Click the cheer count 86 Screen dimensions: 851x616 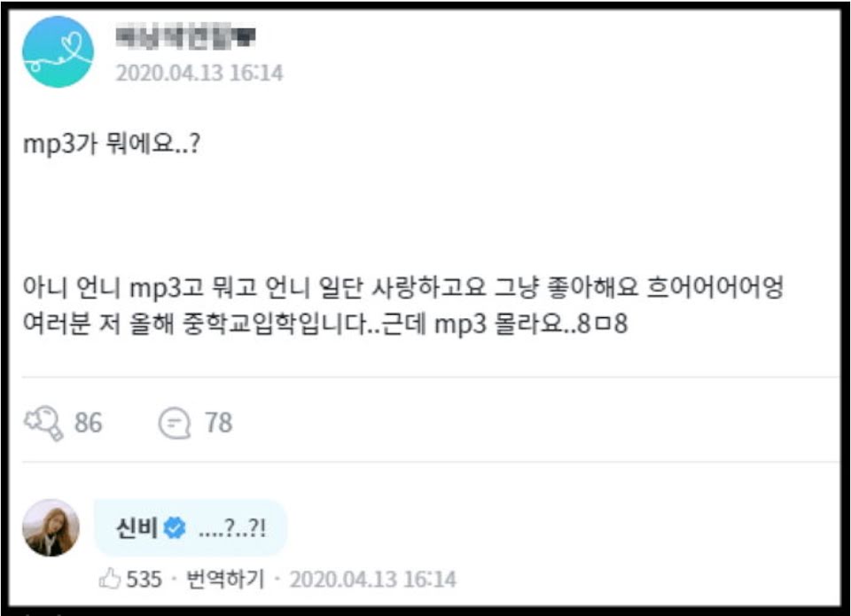click(x=88, y=423)
